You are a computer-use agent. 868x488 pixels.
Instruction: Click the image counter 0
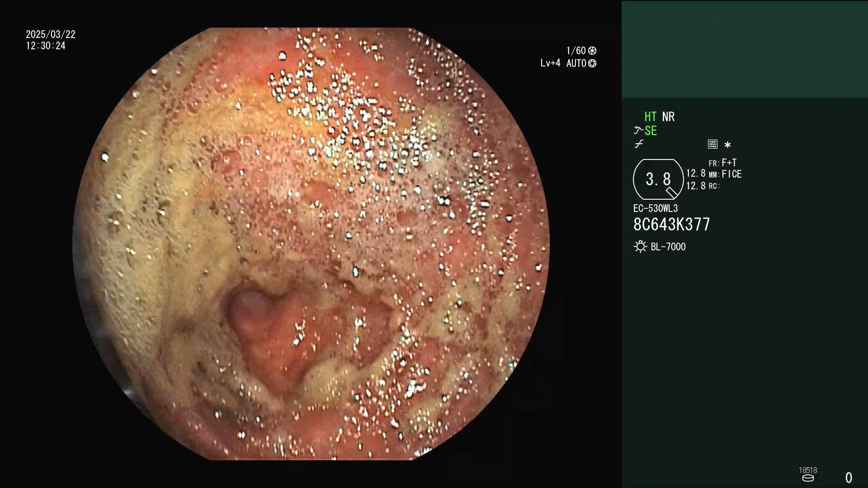pyautogui.click(x=849, y=478)
